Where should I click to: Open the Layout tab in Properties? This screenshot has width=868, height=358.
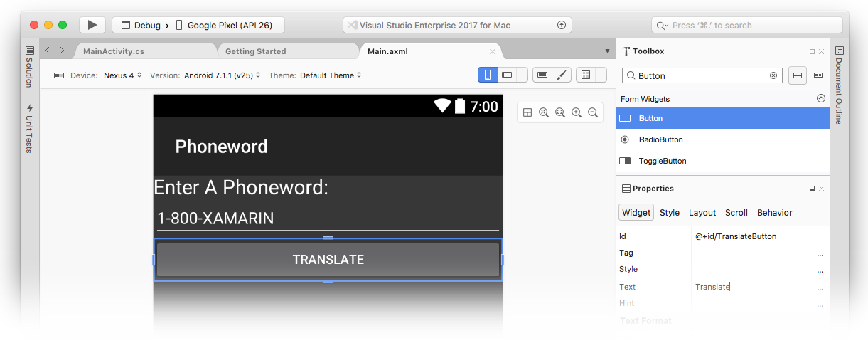[702, 213]
